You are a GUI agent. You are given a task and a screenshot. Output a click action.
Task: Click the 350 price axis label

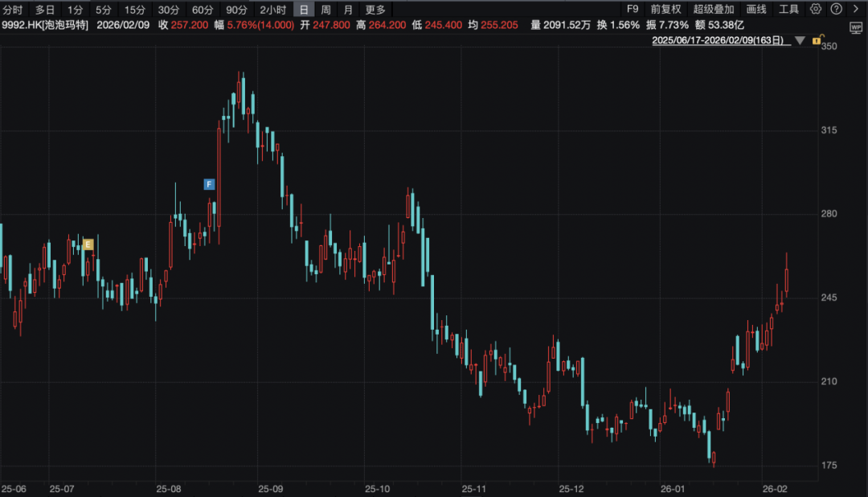click(829, 46)
